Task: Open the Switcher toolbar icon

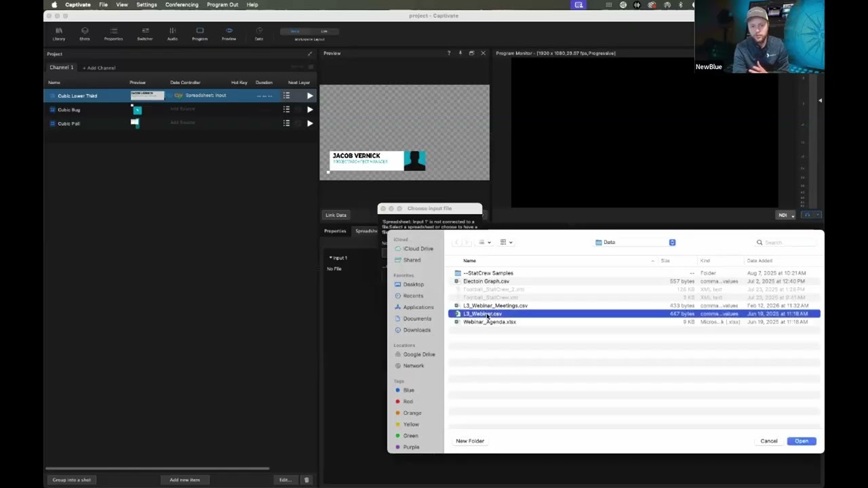Action: (x=145, y=34)
